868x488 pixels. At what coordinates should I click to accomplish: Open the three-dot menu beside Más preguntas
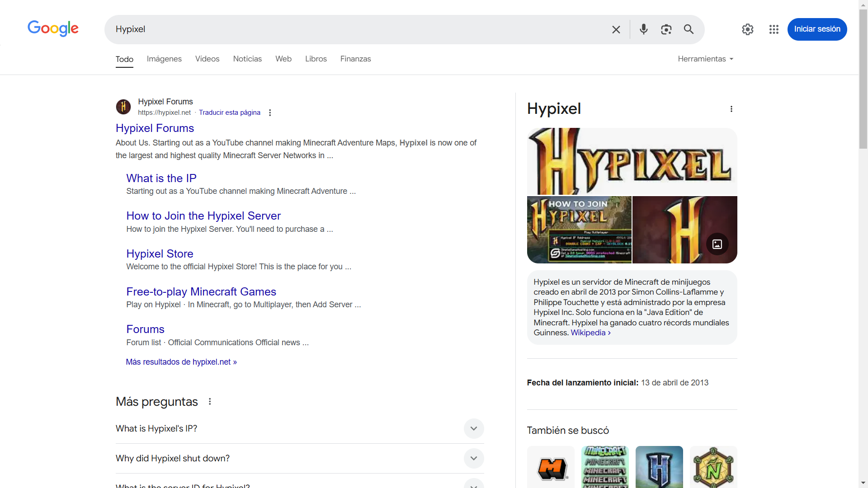pos(210,401)
